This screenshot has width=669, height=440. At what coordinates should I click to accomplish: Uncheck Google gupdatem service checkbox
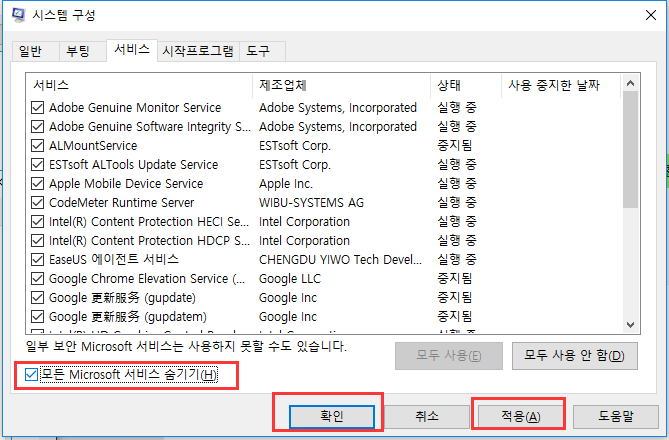38,317
